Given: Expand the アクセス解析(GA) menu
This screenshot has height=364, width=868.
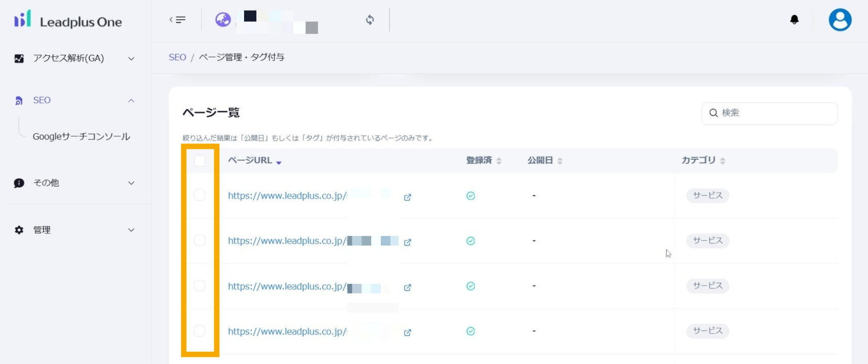Looking at the screenshot, I should [x=74, y=59].
